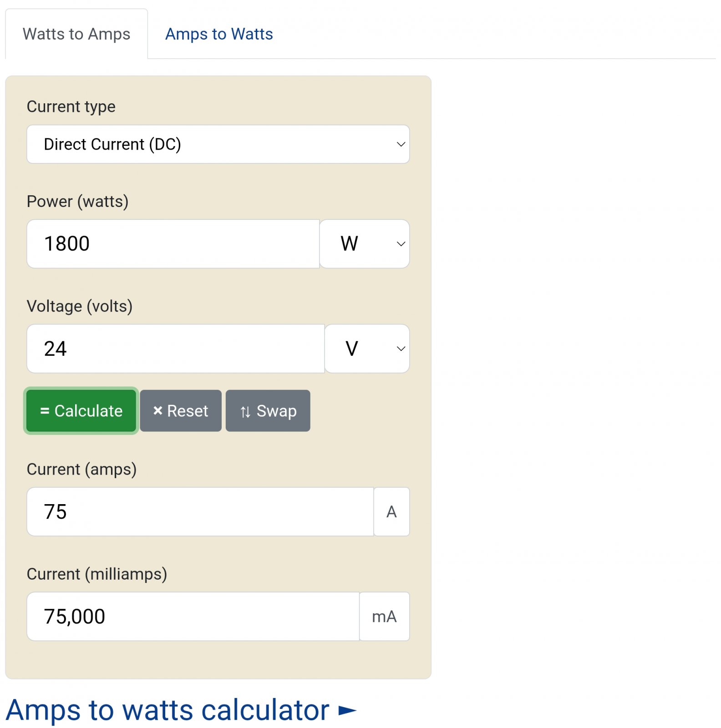The height and width of the screenshot is (728, 721).
Task: Click the Power watts input field
Action: tap(173, 244)
